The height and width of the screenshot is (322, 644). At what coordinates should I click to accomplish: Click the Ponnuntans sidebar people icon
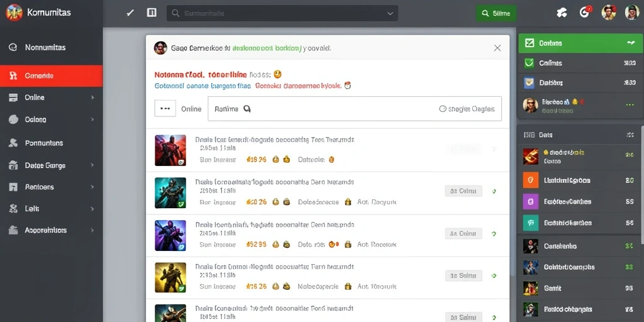pos(13,143)
